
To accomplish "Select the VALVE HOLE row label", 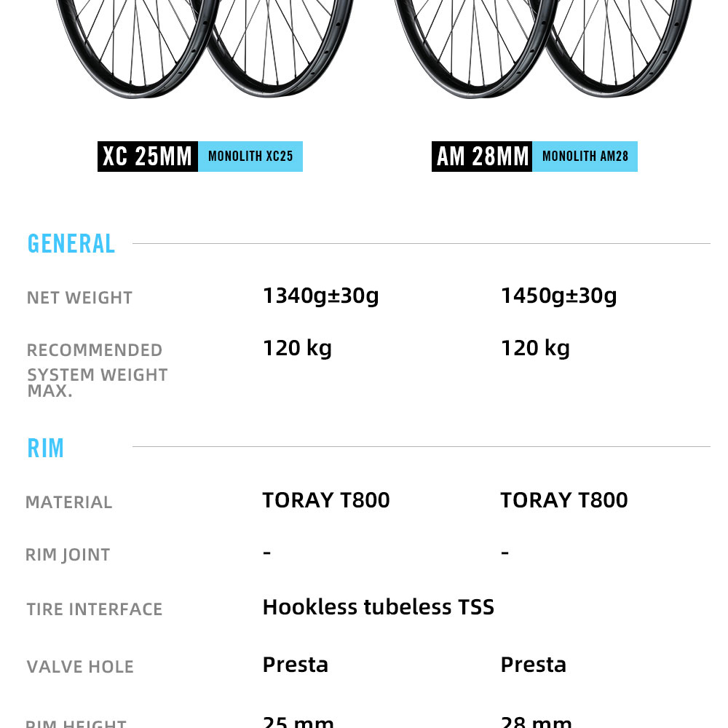I will click(80, 667).
